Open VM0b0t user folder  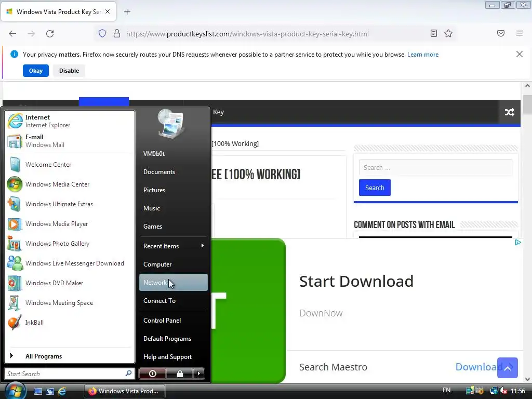[x=173, y=154]
